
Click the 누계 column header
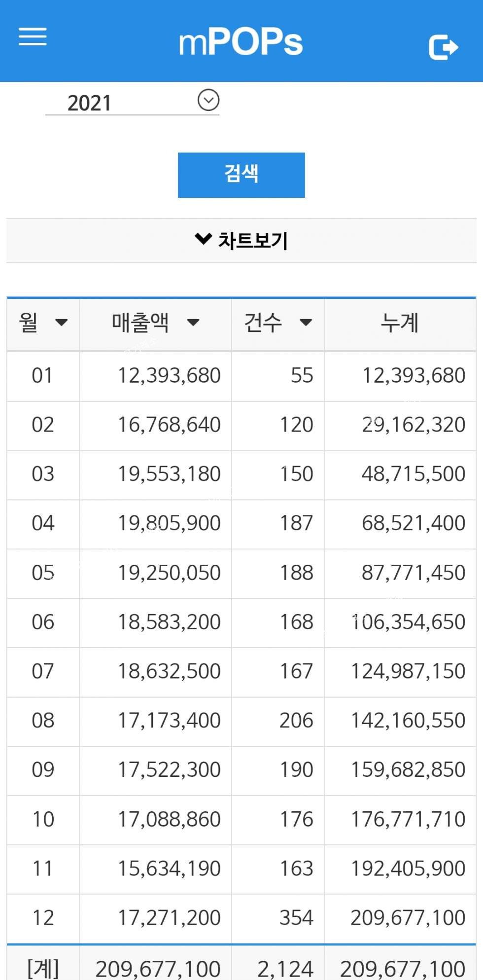[x=400, y=324]
